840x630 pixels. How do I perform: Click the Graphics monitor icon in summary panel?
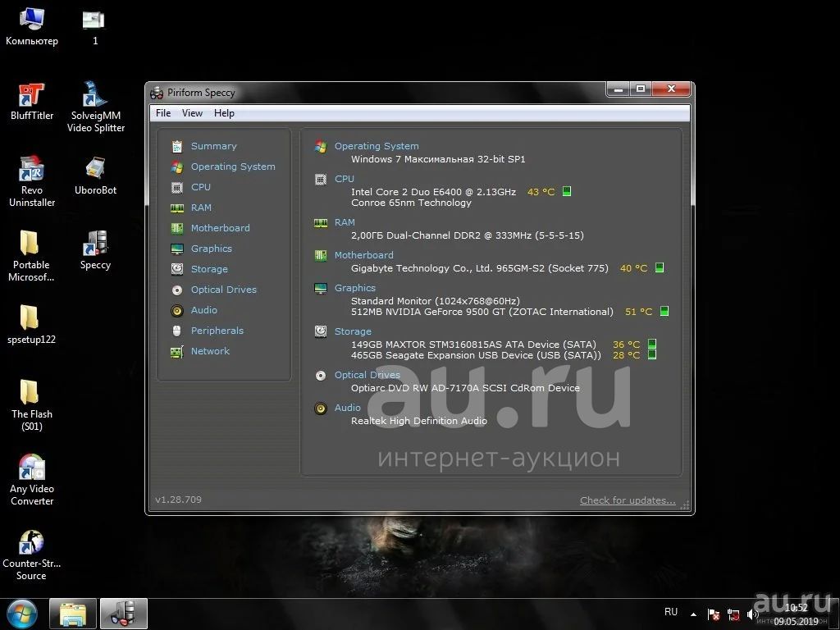click(321, 288)
